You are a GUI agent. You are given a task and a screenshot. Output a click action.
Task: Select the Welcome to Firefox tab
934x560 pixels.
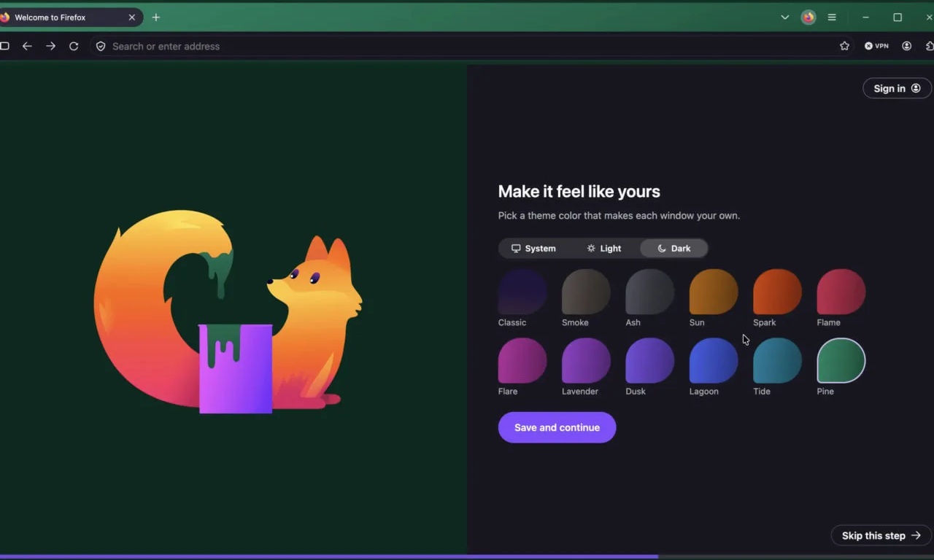coord(69,17)
